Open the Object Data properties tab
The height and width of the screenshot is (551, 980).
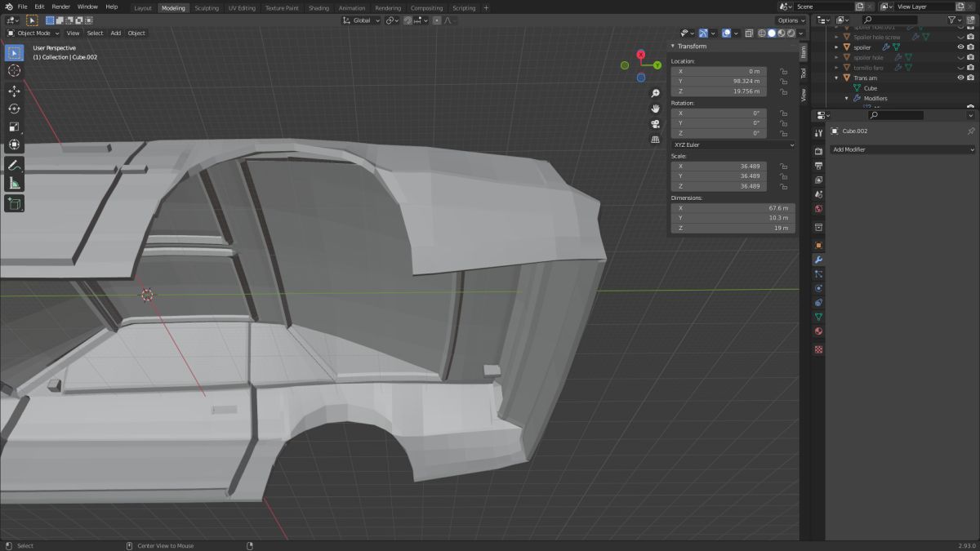tap(818, 317)
